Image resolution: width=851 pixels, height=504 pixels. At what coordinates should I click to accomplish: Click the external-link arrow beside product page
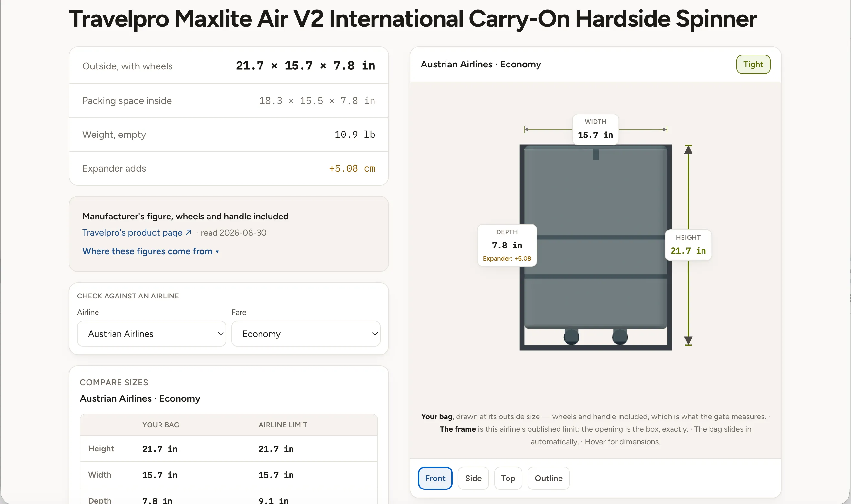click(188, 233)
